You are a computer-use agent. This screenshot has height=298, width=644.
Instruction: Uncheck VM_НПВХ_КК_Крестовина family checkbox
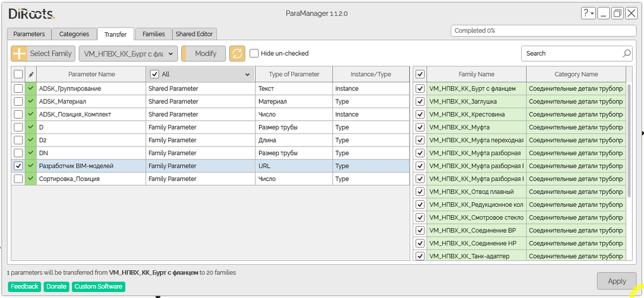pyautogui.click(x=420, y=114)
